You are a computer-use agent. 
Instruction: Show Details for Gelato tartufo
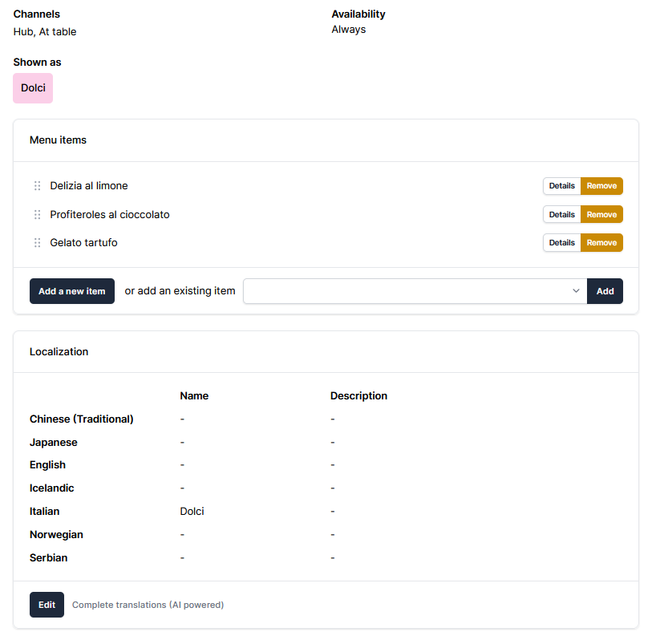point(561,243)
